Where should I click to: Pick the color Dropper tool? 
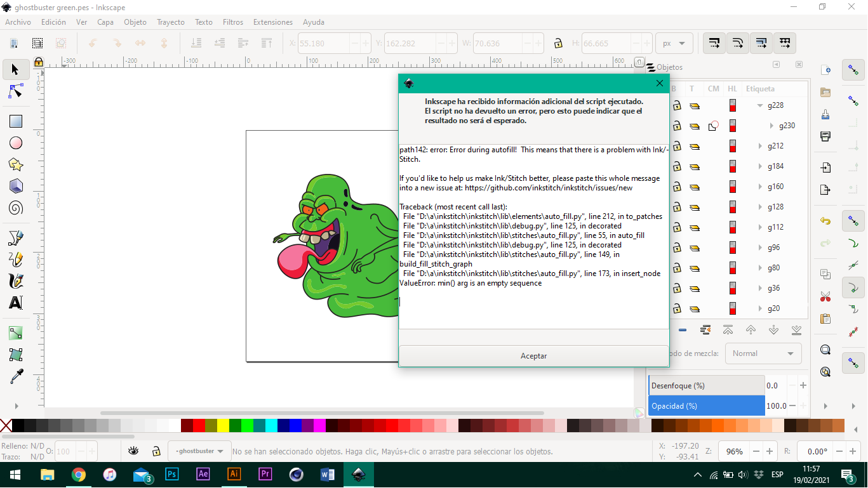tap(16, 376)
